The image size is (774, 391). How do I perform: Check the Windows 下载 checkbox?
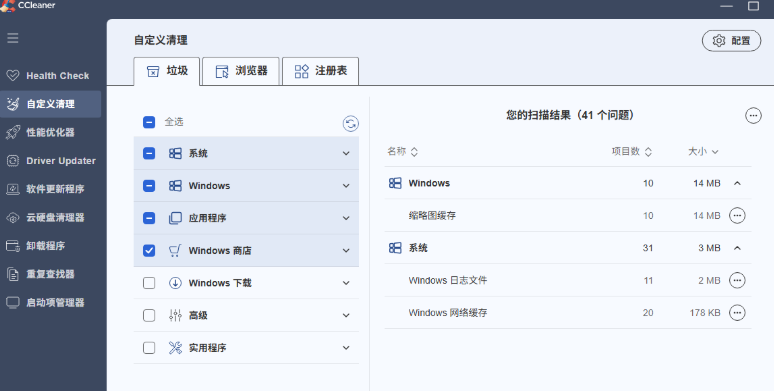tap(149, 283)
